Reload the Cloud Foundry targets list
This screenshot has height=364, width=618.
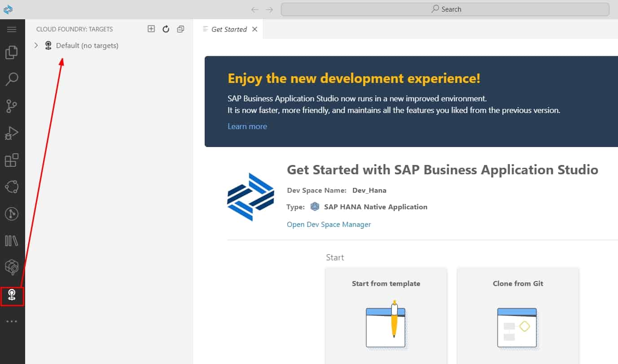coord(166,29)
